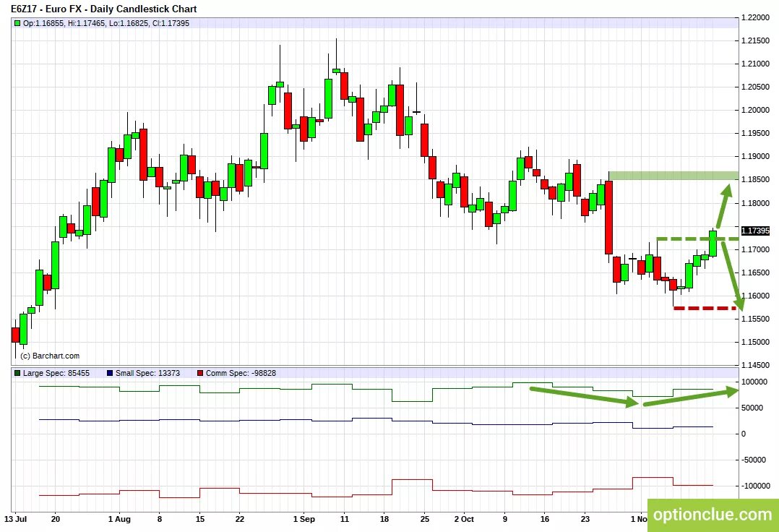Click the 1.18000 price axis label
Screen dimensions: 779x532
[x=755, y=203]
